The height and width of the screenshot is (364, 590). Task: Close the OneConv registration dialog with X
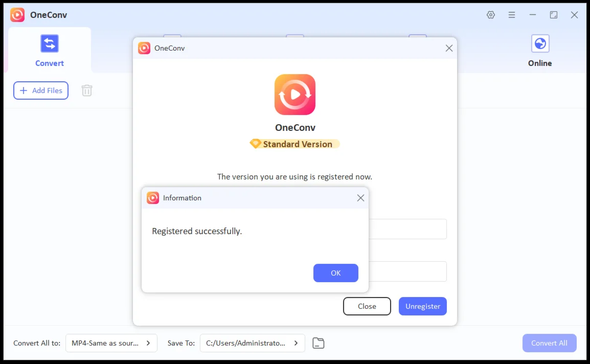(449, 48)
